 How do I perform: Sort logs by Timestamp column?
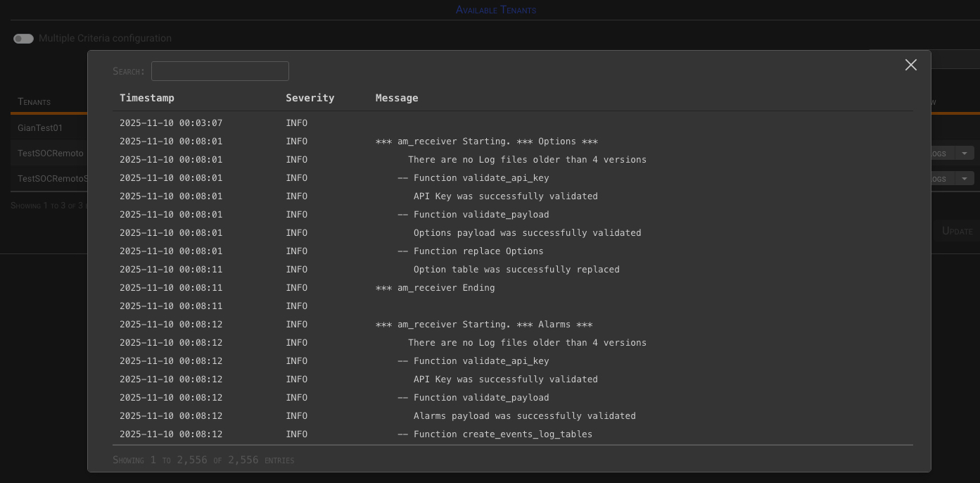tap(147, 98)
